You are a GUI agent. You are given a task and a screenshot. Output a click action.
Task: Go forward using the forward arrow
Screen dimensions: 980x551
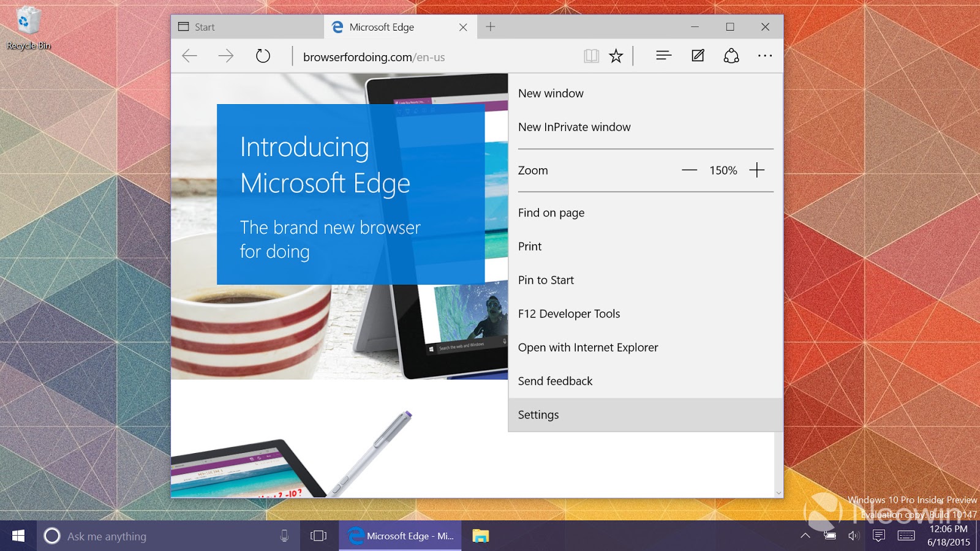226,56
